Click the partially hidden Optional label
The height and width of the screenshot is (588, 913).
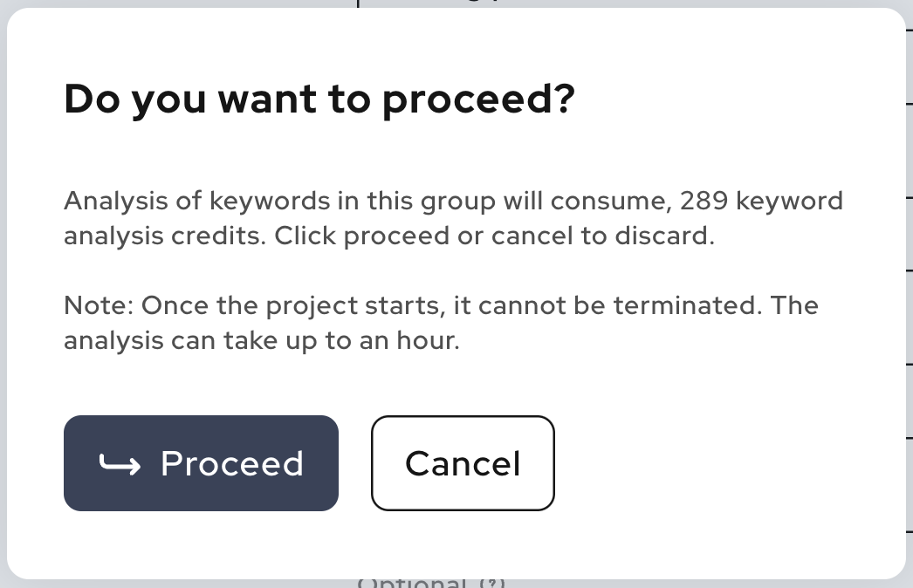pyautogui.click(x=412, y=583)
